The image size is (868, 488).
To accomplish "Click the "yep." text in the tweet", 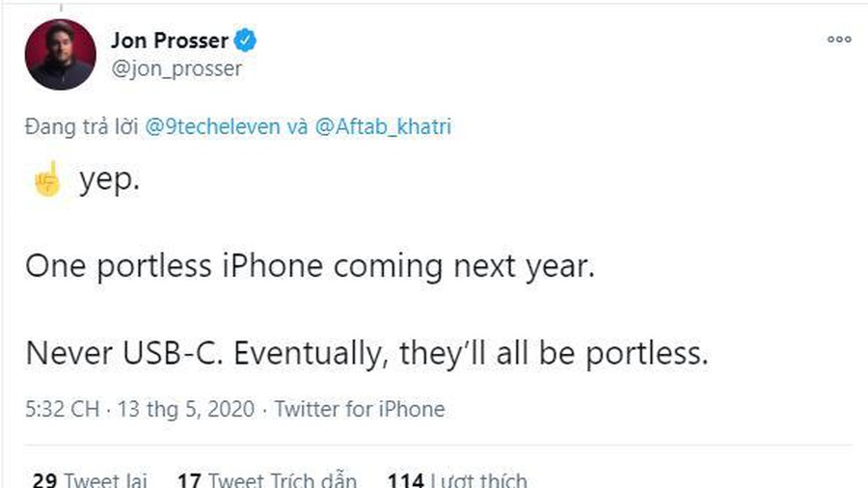I will click(109, 182).
